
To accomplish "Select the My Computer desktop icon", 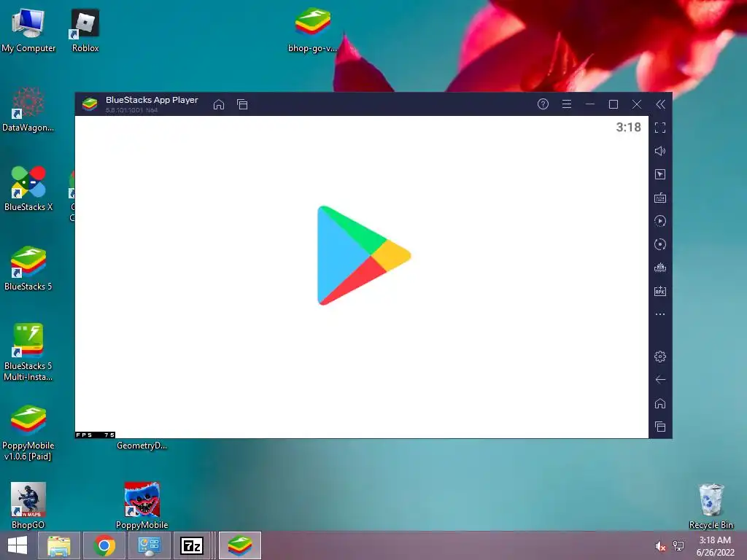I will [x=28, y=31].
